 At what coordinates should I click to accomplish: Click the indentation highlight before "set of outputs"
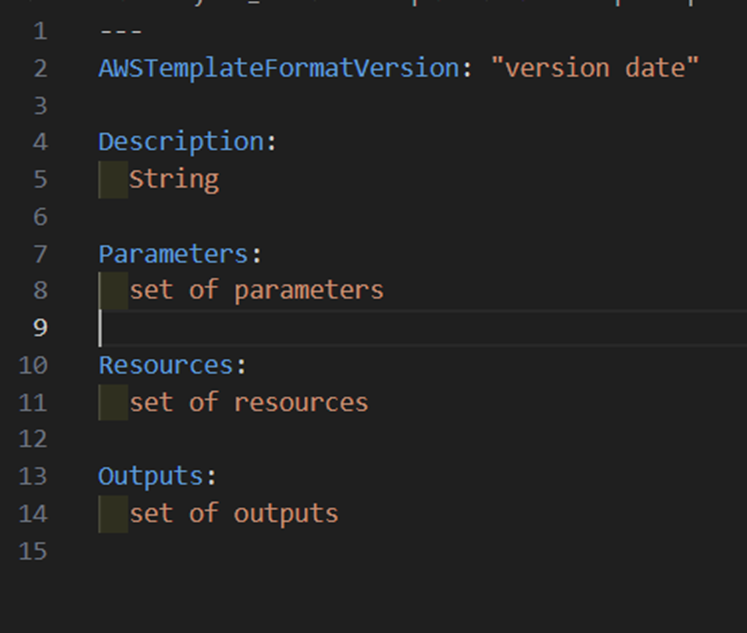point(113,514)
